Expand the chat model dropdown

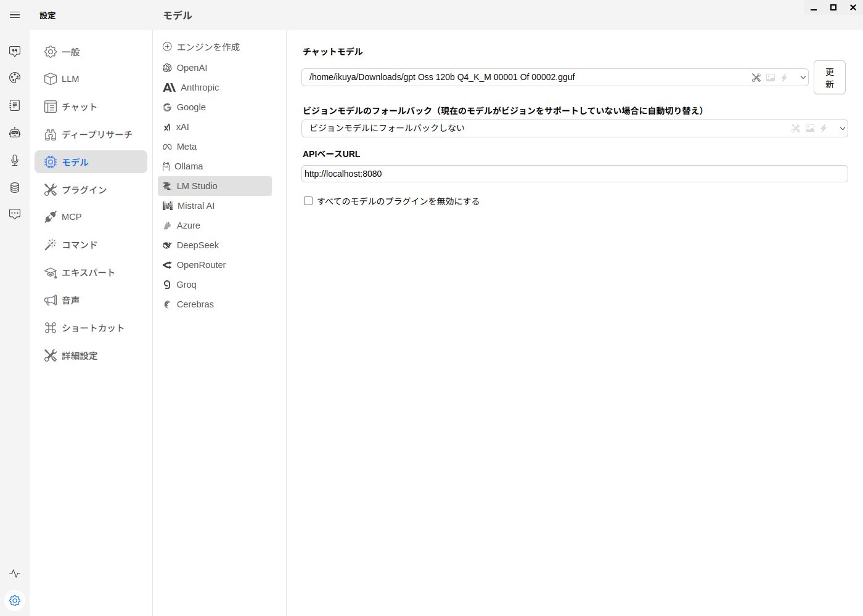(803, 78)
